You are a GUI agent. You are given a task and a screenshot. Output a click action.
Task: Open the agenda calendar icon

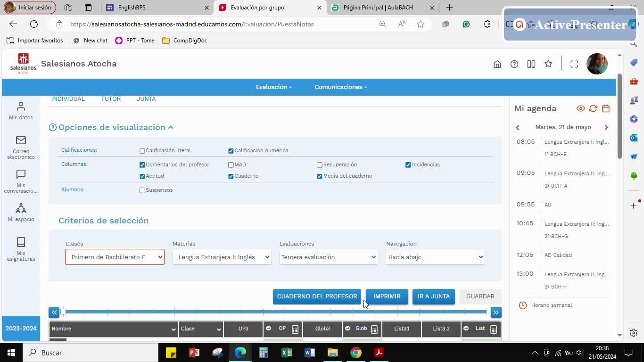coord(606,108)
